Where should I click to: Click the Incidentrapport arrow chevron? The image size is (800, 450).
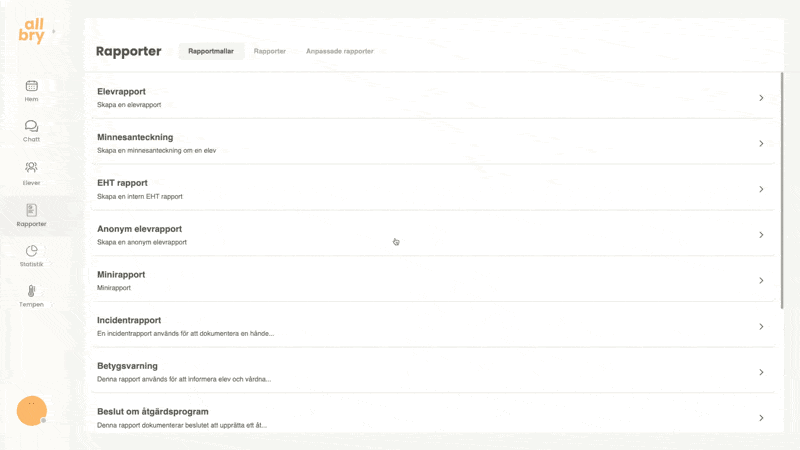click(761, 327)
